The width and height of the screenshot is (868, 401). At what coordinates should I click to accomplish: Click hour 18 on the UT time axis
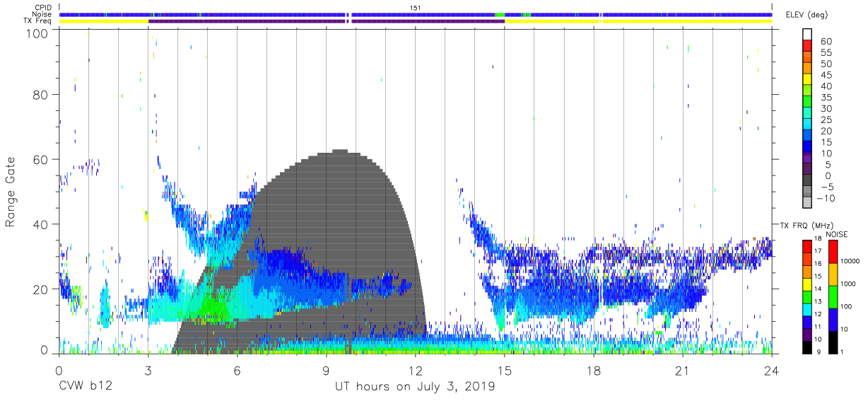point(594,371)
